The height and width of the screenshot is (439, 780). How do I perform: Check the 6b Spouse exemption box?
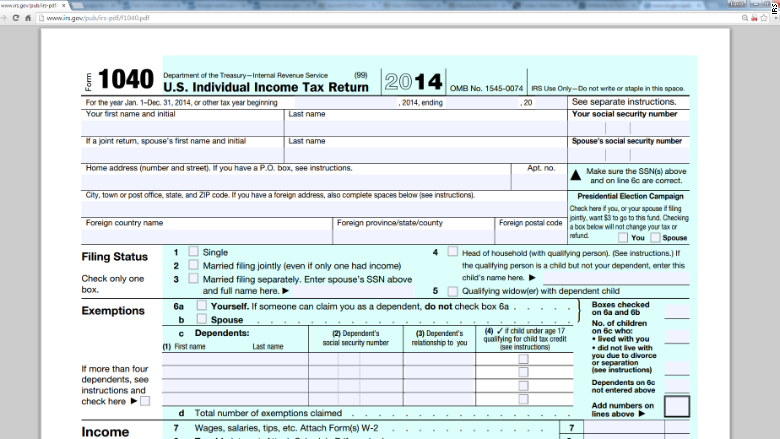pyautogui.click(x=201, y=319)
